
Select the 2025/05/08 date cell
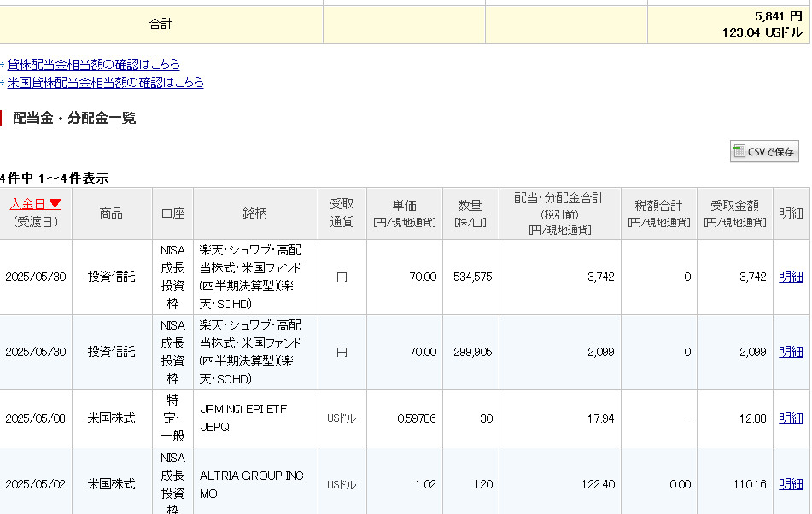[x=35, y=418]
